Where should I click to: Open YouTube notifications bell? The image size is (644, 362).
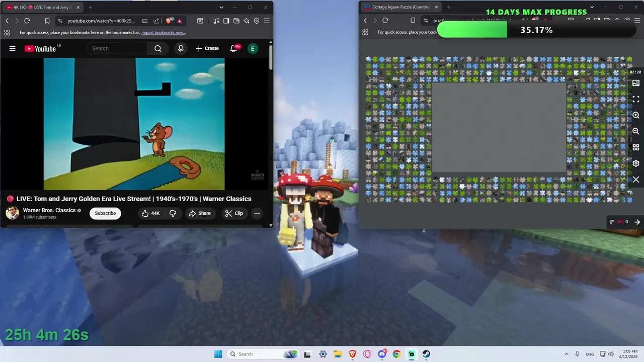(x=234, y=48)
